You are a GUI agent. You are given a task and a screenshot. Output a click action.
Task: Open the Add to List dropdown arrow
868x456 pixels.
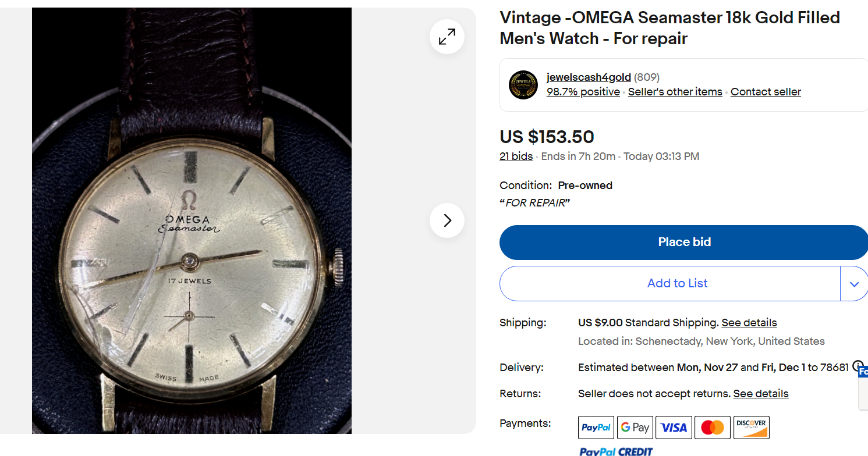[x=854, y=284]
